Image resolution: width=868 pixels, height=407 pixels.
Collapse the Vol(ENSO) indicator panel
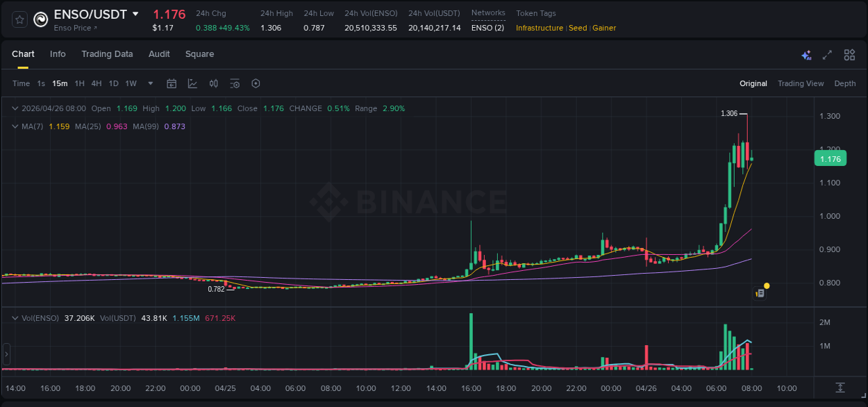point(14,317)
